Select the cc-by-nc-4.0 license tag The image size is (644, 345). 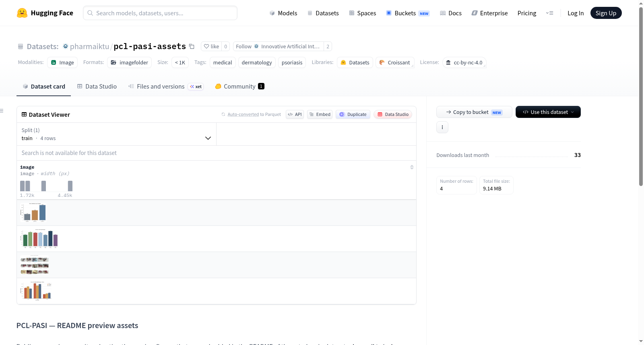[464, 62]
